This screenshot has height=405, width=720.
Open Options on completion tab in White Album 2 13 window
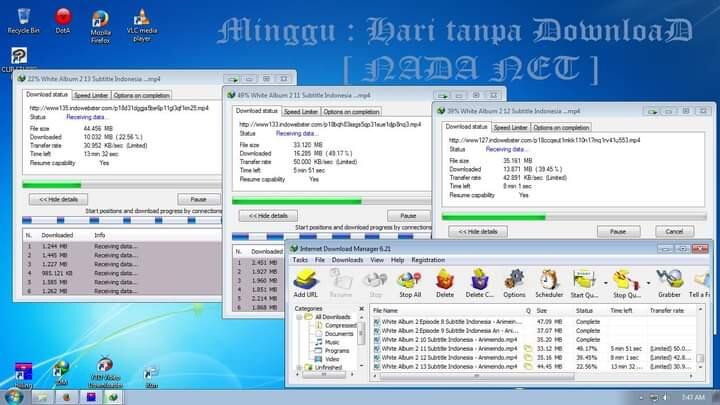[x=141, y=95]
